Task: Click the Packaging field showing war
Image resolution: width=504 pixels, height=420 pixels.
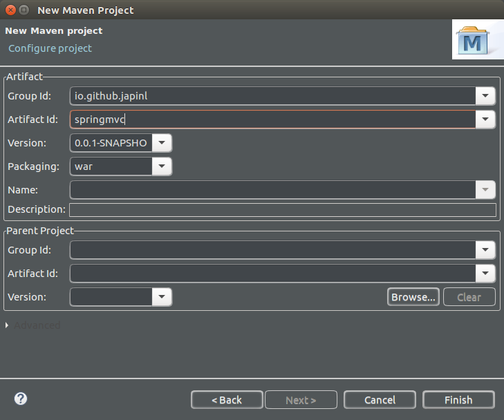Action: (111, 166)
